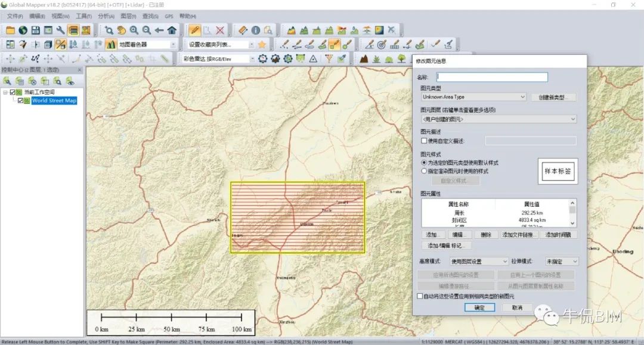The height and width of the screenshot is (345, 644).
Task: Click the tree vegetation icon
Action: (x=402, y=58)
